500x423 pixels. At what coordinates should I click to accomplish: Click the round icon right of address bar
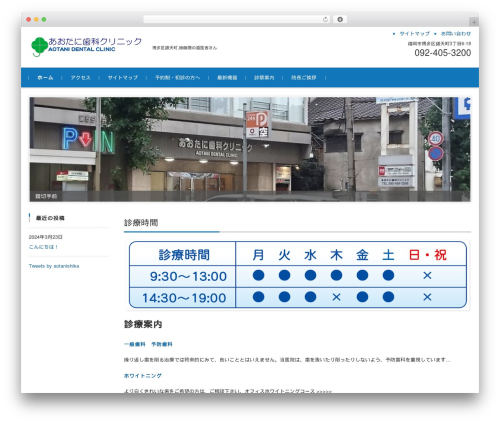(x=340, y=19)
